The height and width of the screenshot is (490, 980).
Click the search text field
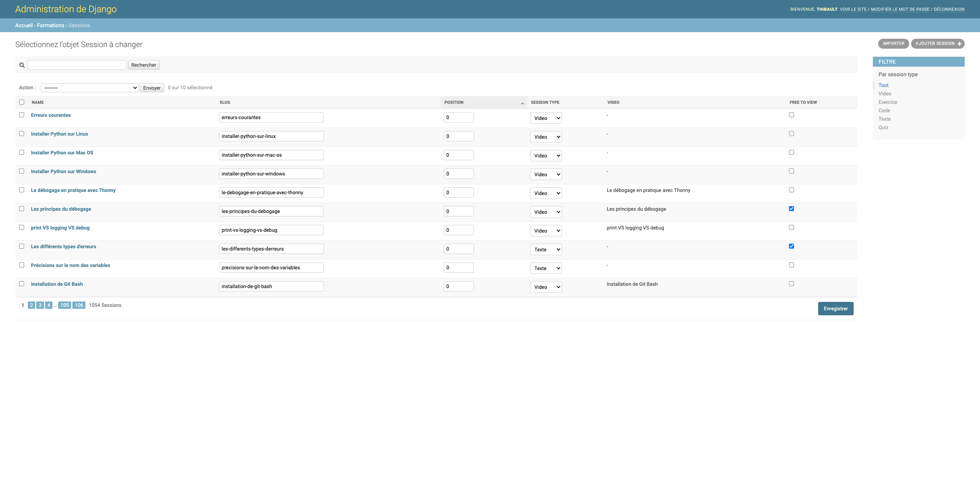77,65
